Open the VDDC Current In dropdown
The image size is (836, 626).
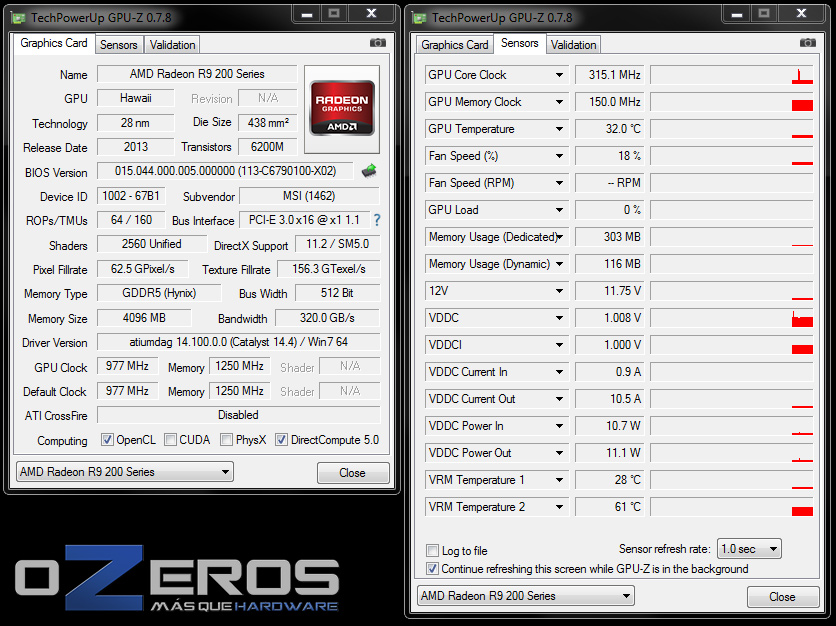pyautogui.click(x=559, y=372)
